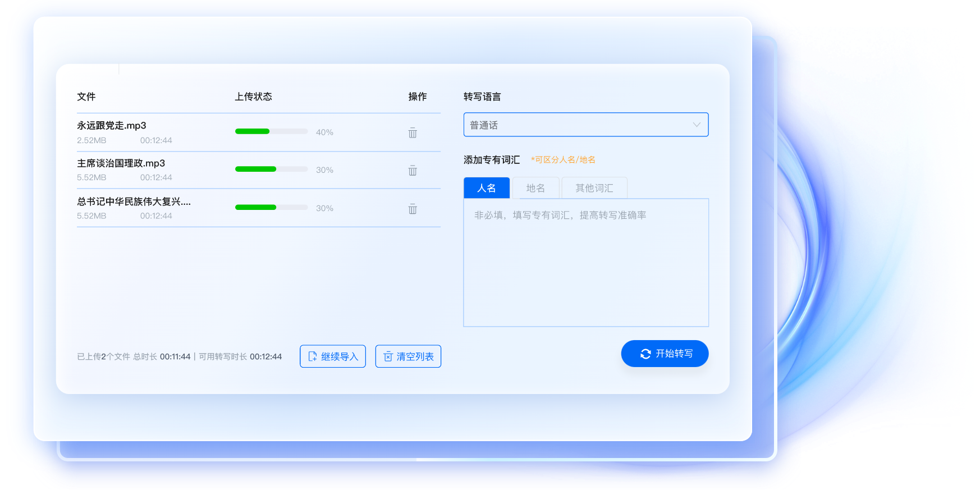Click the 继续导入 button
This screenshot has height=490, width=980.
click(333, 356)
